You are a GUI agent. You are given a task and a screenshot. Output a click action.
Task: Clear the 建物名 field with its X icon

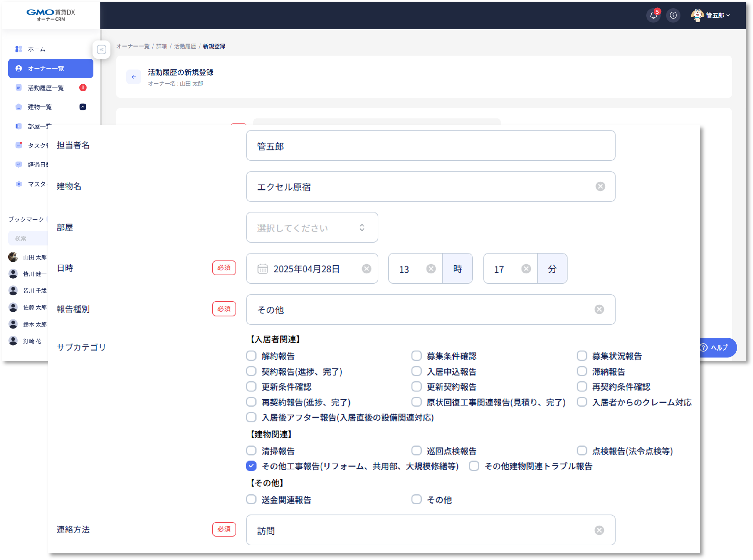[601, 187]
